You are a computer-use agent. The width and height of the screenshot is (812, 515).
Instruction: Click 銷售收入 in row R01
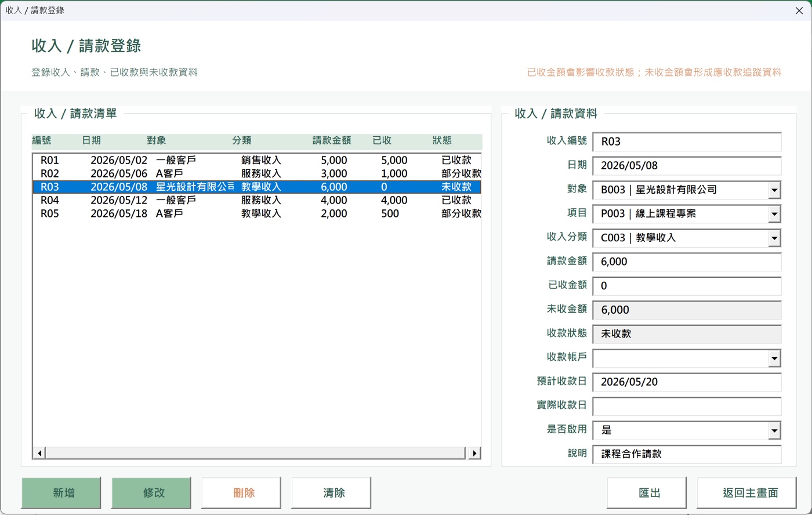[x=261, y=160]
